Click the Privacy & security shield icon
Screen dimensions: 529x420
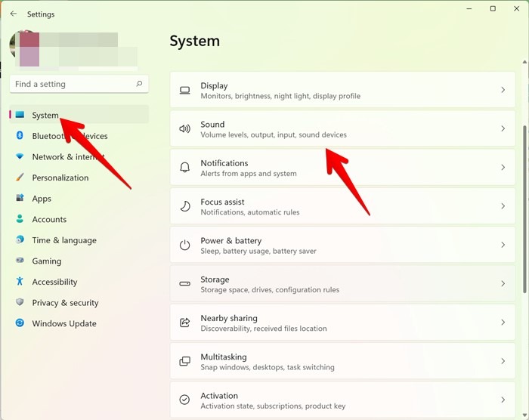20,302
